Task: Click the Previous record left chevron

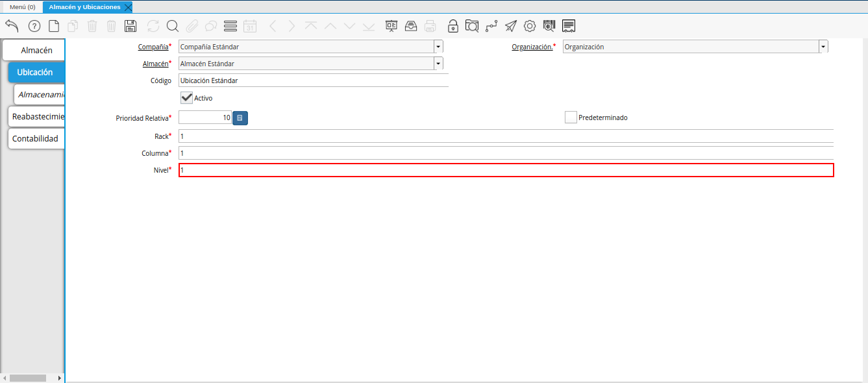Action: click(x=273, y=26)
